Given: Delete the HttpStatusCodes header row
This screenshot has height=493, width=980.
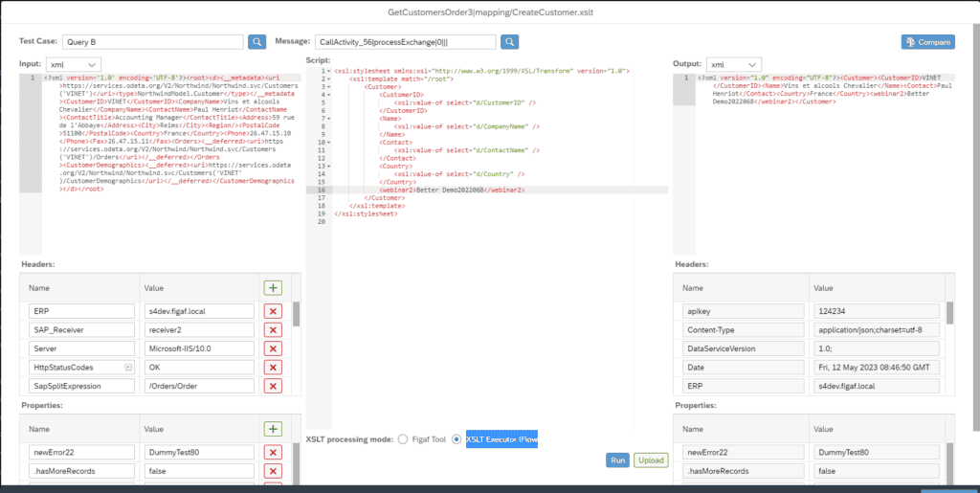Looking at the screenshot, I should 273,368.
